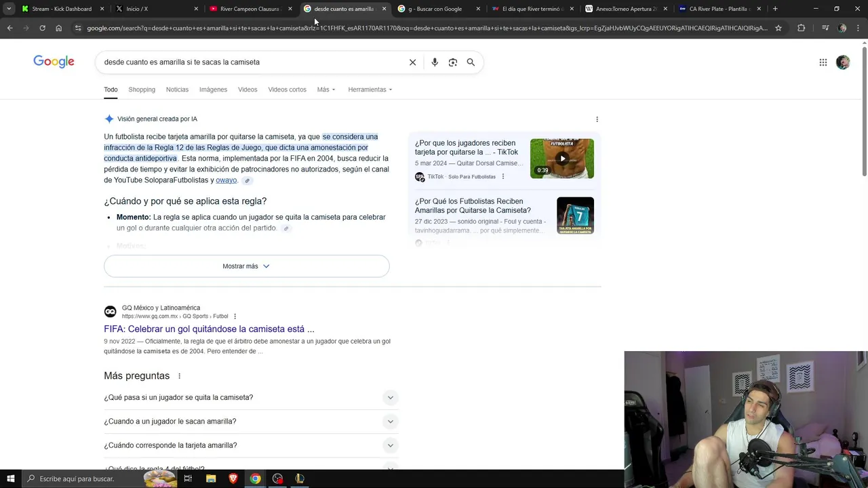Expand the Más search filters dropdown
The image size is (868, 488).
(x=326, y=89)
